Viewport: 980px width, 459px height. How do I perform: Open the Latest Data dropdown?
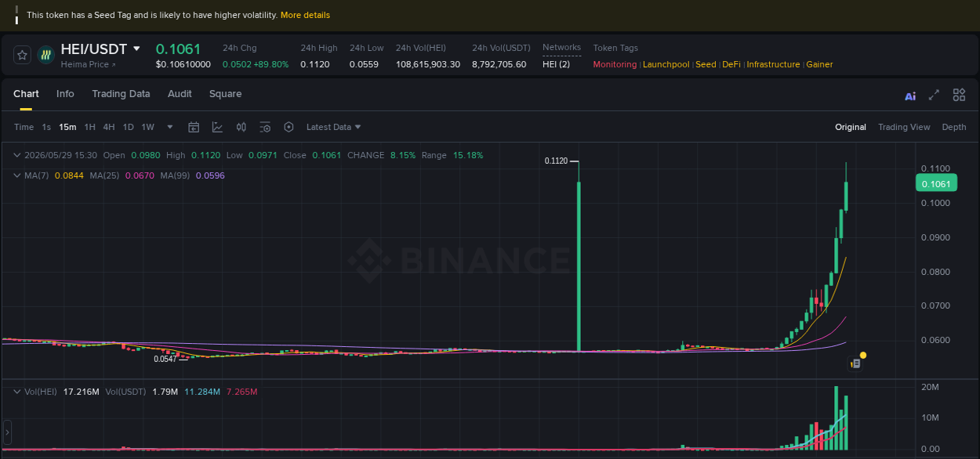coord(334,127)
